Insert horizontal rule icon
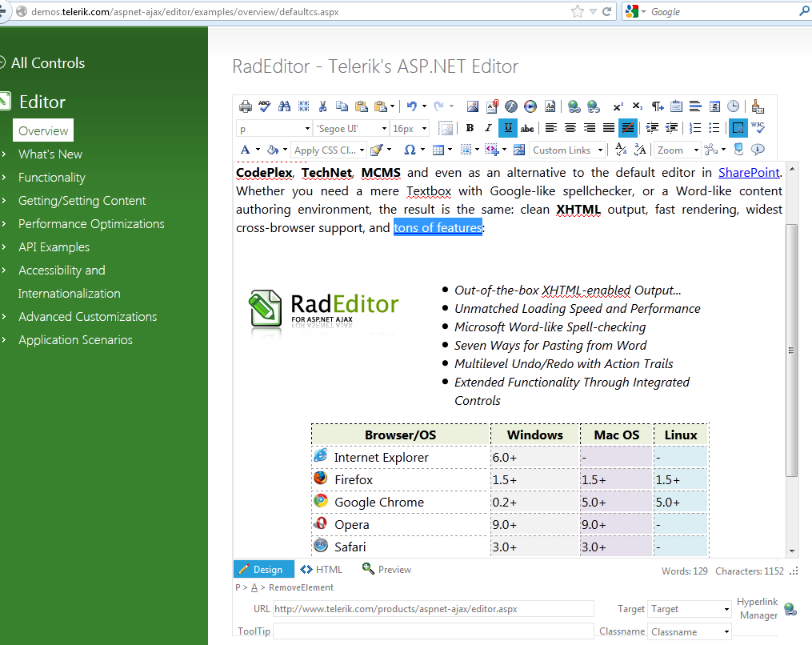This screenshot has width=812, height=645. 695,106
